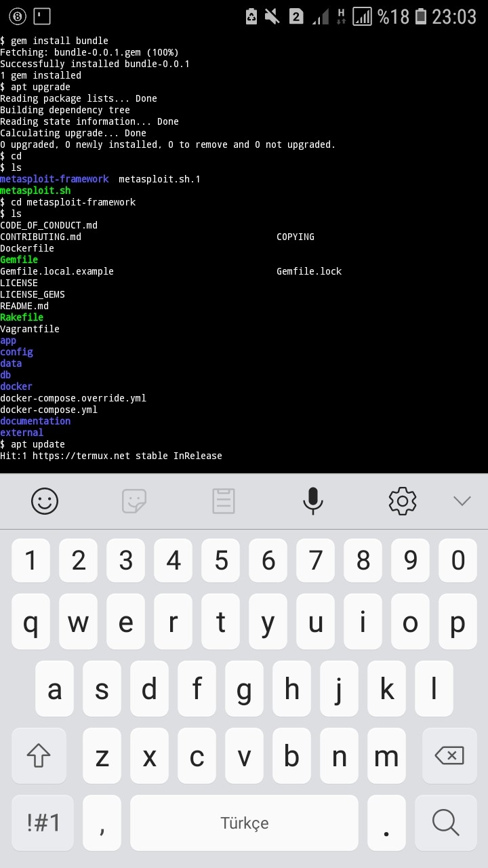This screenshot has height=868, width=488.
Task: Tap the number 9 key
Action: (x=411, y=560)
